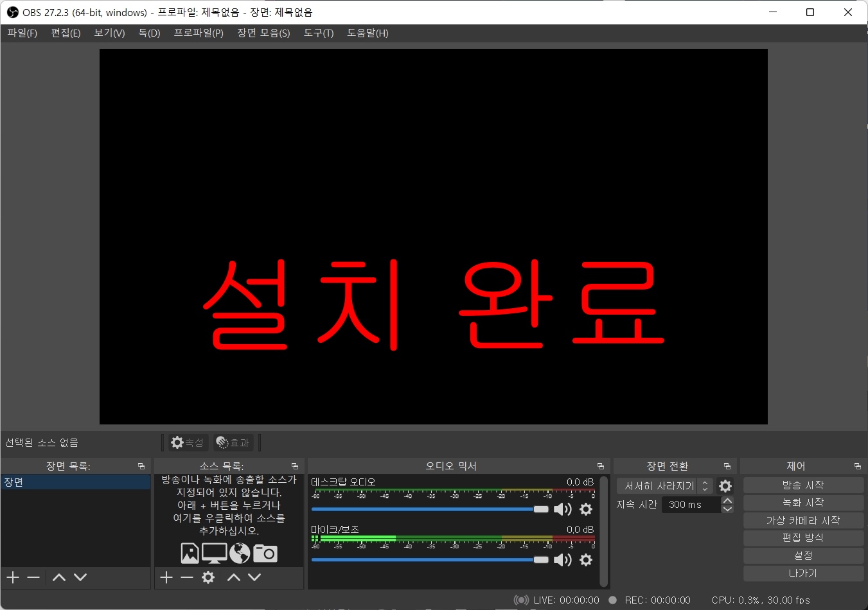Screen dimensions: 868x610
Task: Open advanced options for 마이크/보조 gear icon
Action: 585,560
